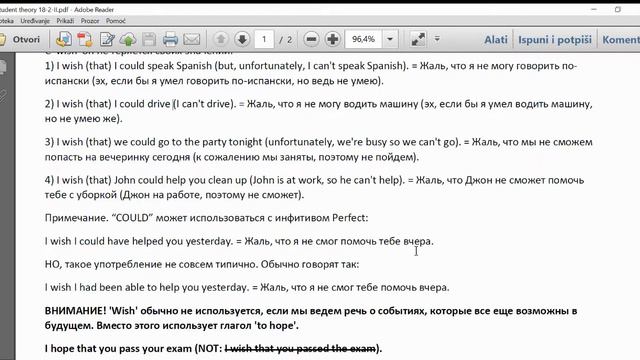Viewport: 640px width, 360px height.
Task: Click the page number input field
Action: [x=264, y=39]
